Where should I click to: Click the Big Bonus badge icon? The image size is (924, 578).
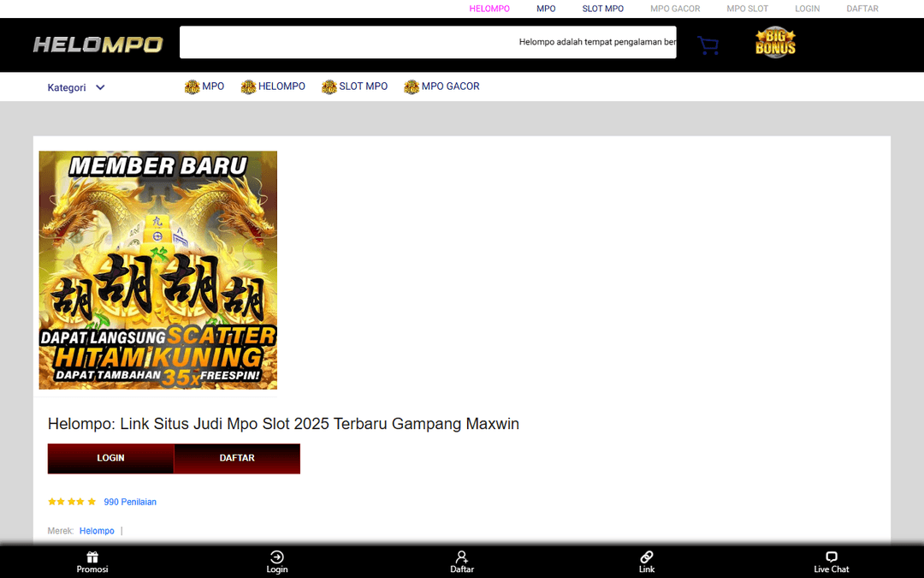coord(775,43)
